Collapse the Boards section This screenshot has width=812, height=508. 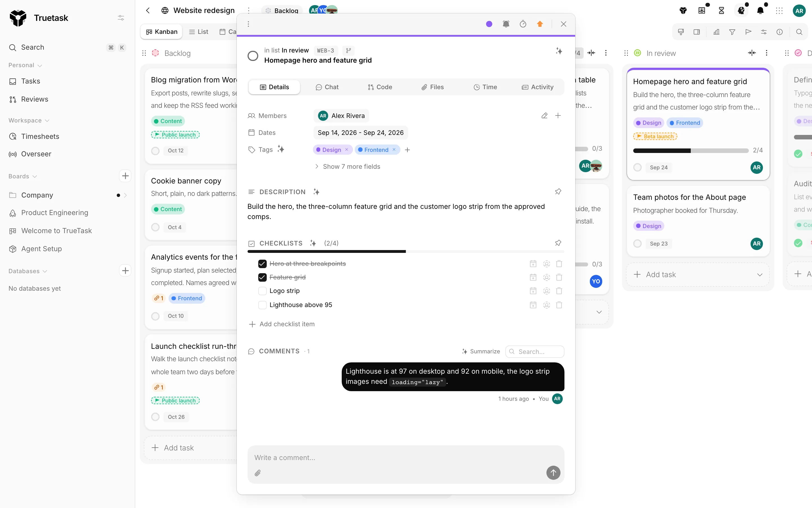point(23,176)
